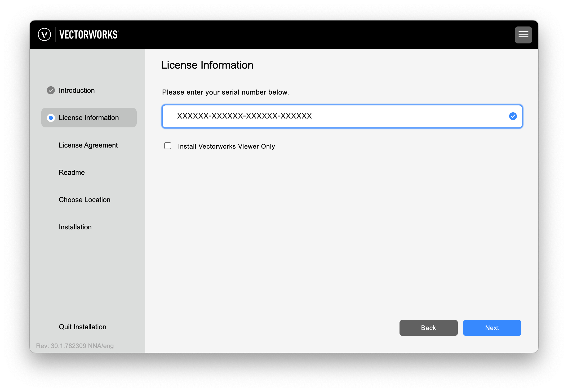The height and width of the screenshot is (392, 568).
Task: Click Quit Installation
Action: (82, 327)
